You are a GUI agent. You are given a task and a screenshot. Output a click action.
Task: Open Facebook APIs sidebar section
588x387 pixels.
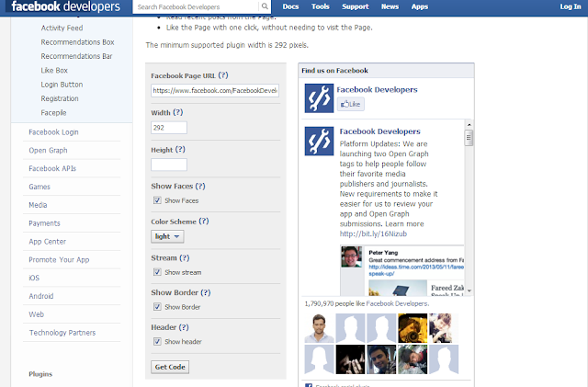tap(52, 168)
